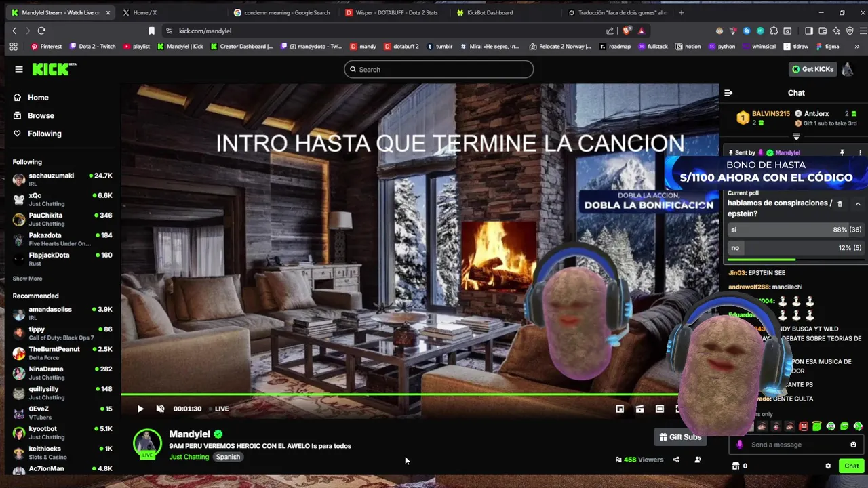Toggle the browser sidebar panel

(x=809, y=30)
